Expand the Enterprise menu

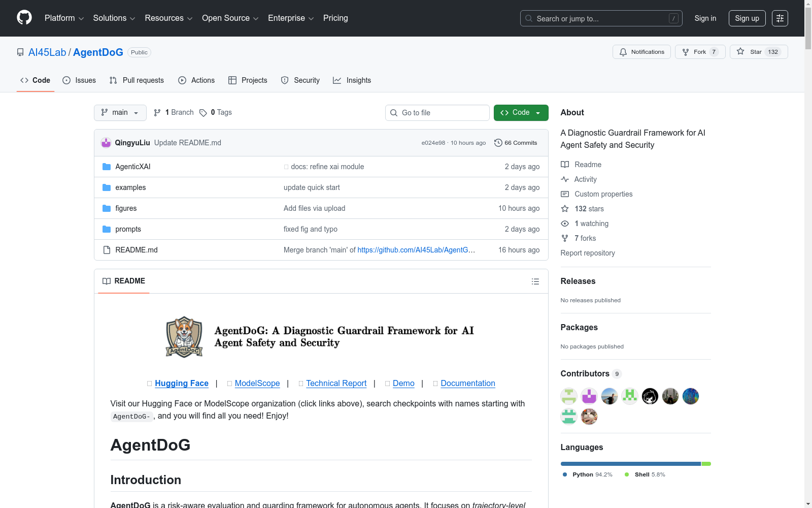291,18
